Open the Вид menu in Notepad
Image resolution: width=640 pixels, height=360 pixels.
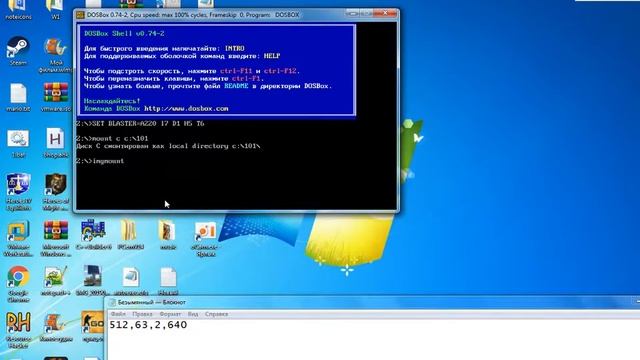coord(193,314)
